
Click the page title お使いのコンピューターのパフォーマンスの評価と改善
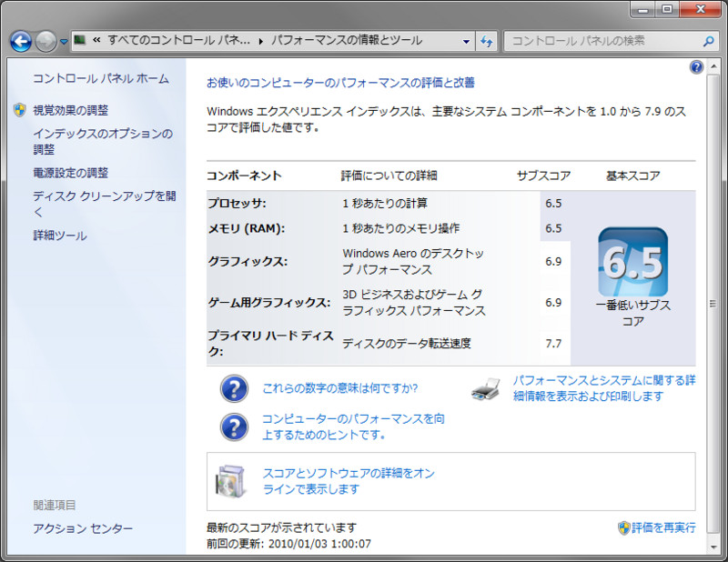(x=340, y=83)
